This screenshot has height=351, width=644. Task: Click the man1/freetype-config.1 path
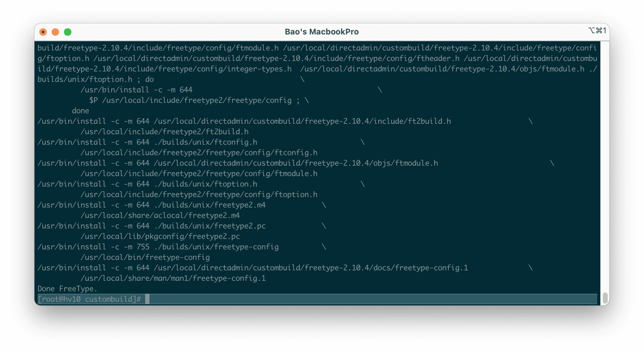tap(173, 278)
